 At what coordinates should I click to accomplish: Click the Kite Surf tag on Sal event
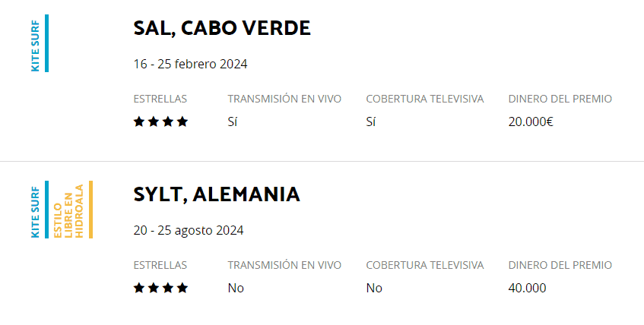[35, 46]
